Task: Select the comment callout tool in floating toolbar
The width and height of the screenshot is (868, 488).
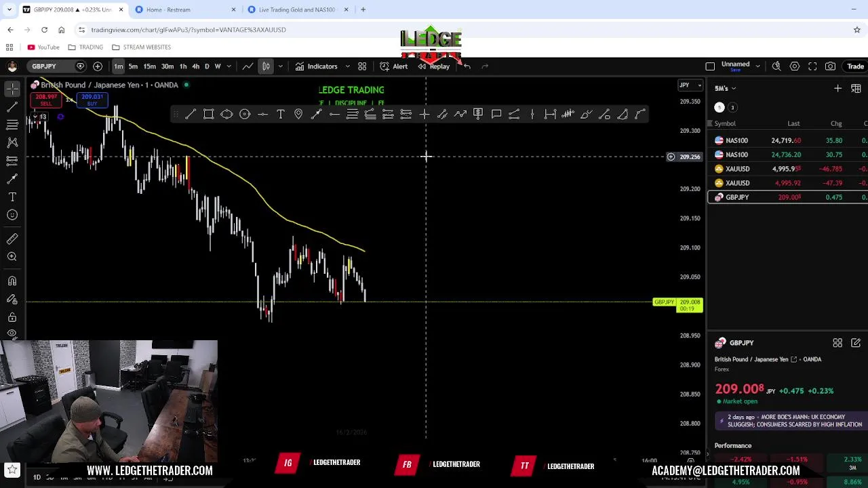Action: click(496, 115)
